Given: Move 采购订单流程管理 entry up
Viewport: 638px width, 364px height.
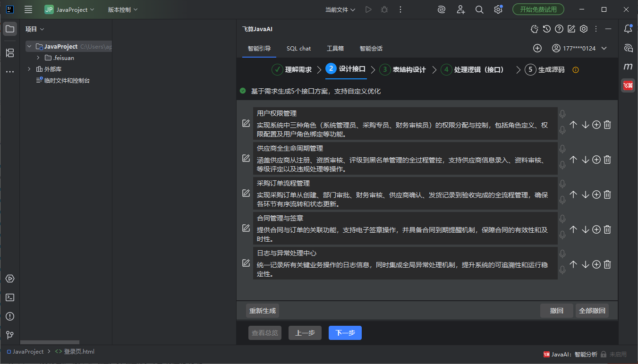Looking at the screenshot, I should tap(573, 195).
